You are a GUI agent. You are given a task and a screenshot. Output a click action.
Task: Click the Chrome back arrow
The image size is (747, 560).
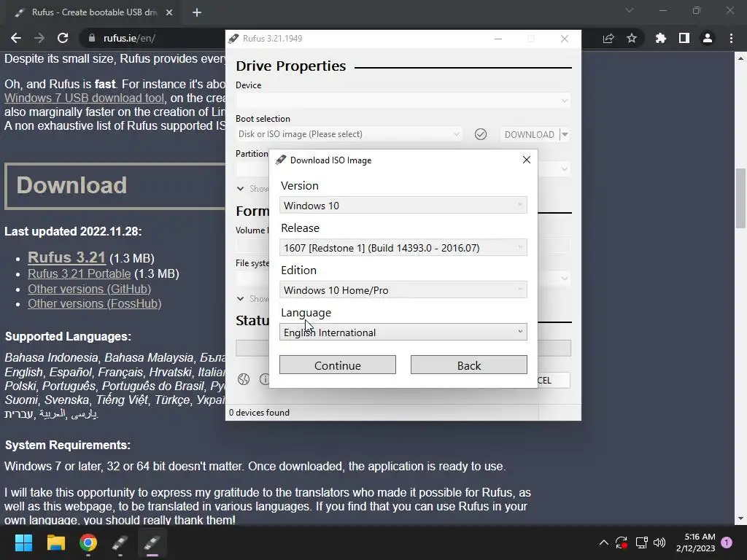point(16,38)
